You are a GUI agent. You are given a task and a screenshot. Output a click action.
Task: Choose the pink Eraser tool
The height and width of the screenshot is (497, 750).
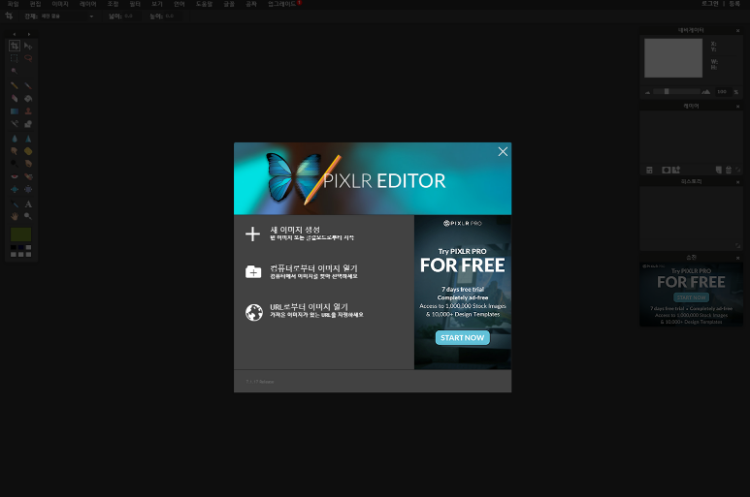(14, 99)
